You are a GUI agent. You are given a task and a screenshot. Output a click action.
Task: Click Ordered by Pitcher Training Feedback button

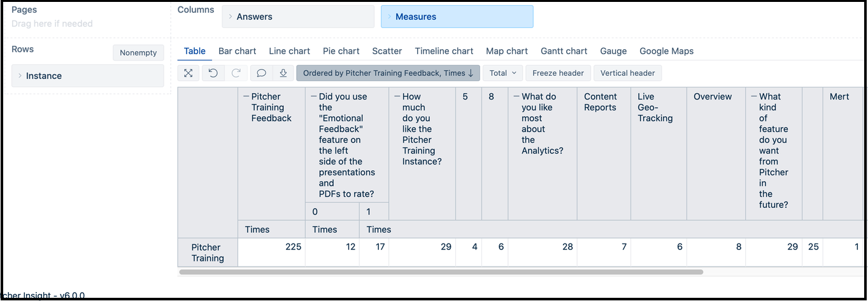pyautogui.click(x=387, y=73)
